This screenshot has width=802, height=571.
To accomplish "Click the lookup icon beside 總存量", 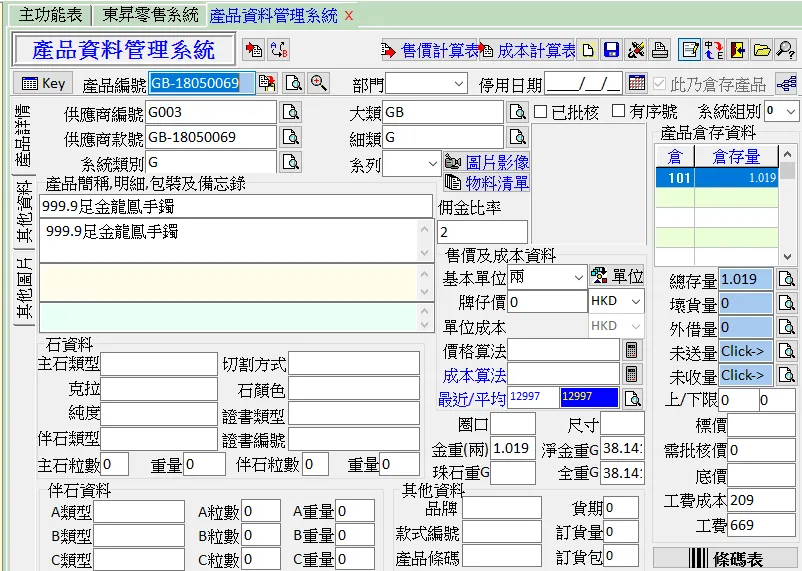I will [787, 280].
